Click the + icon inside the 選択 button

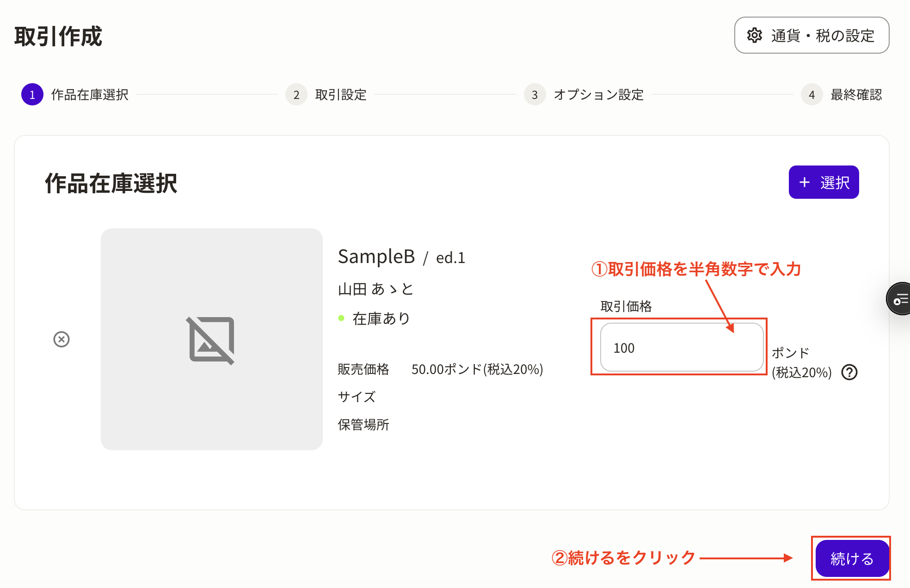805,182
